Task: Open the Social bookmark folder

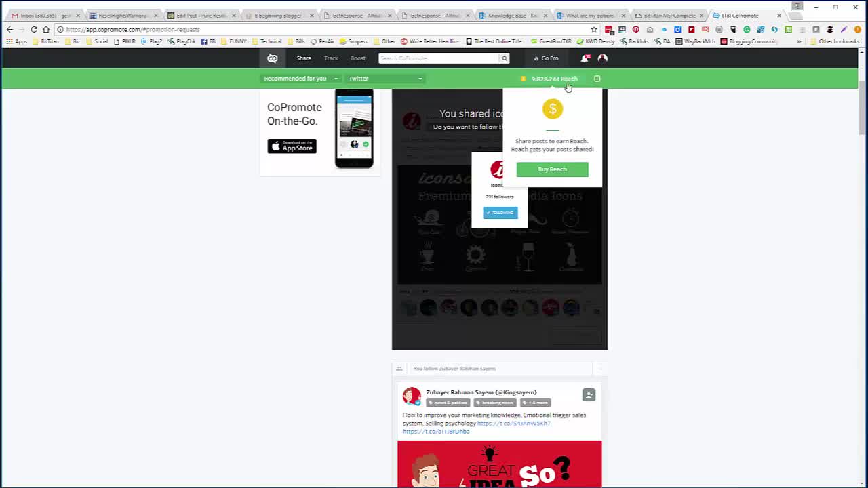Action: 97,41
